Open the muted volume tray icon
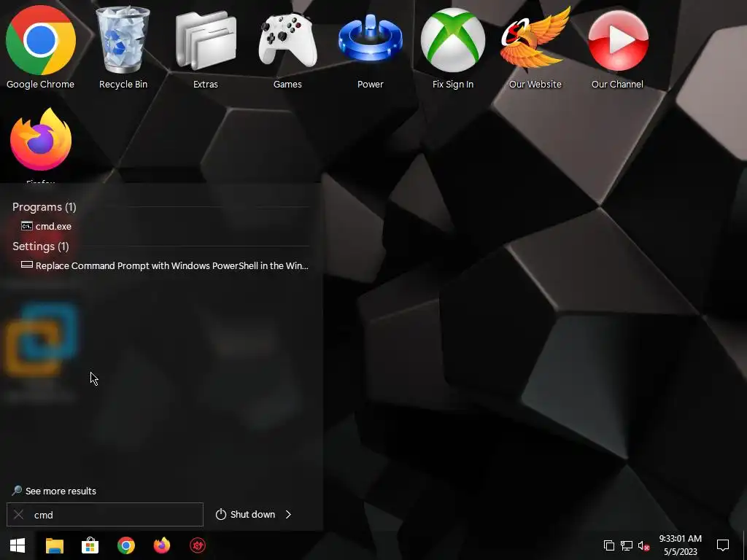 pyautogui.click(x=643, y=545)
